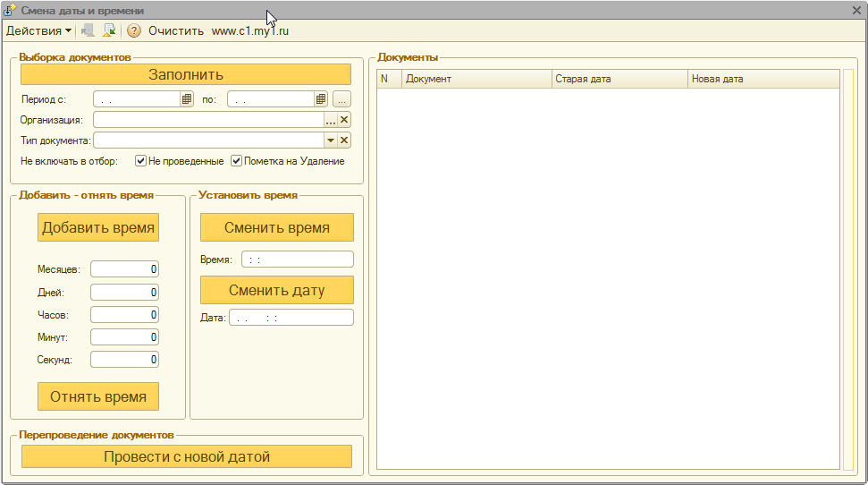This screenshot has height=485, width=868.
Task: Click ellipsis button to choose Организация
Action: click(330, 120)
